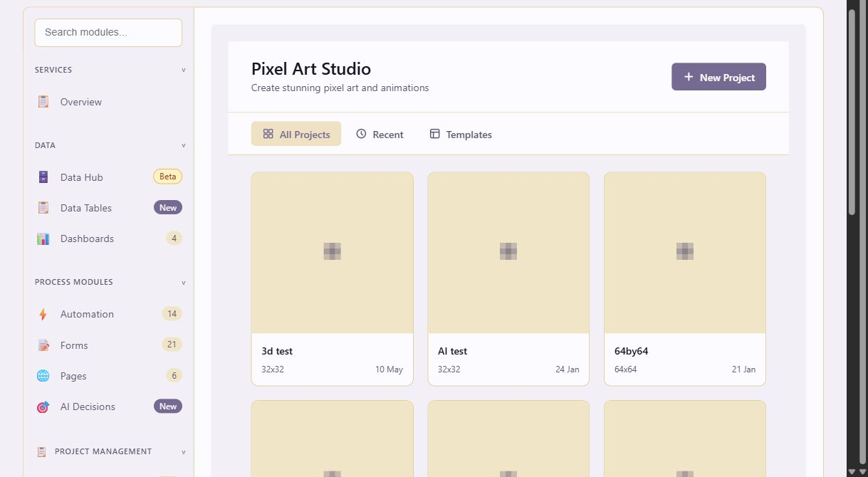Click the Beta badge on Data Hub
This screenshot has height=477, width=868.
click(167, 177)
